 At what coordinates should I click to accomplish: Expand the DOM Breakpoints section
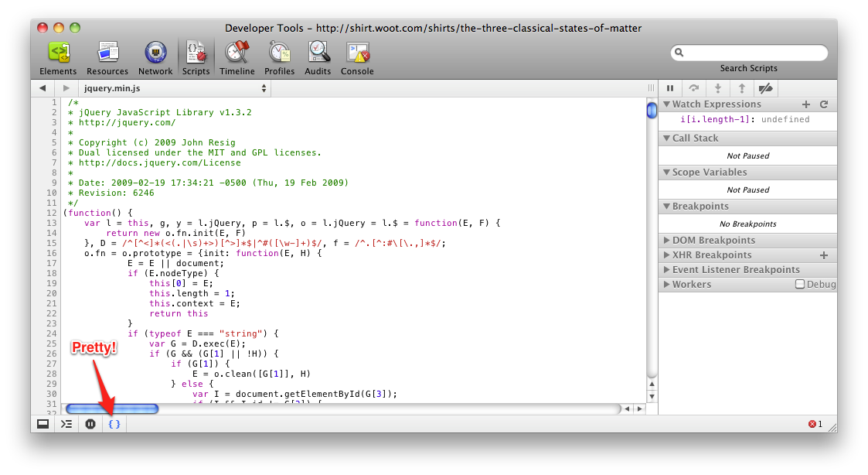pos(713,241)
